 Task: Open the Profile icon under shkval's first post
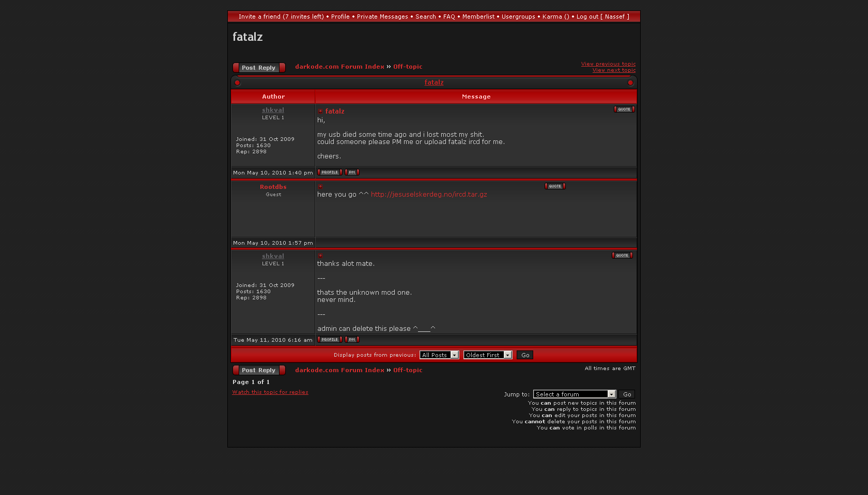point(330,172)
